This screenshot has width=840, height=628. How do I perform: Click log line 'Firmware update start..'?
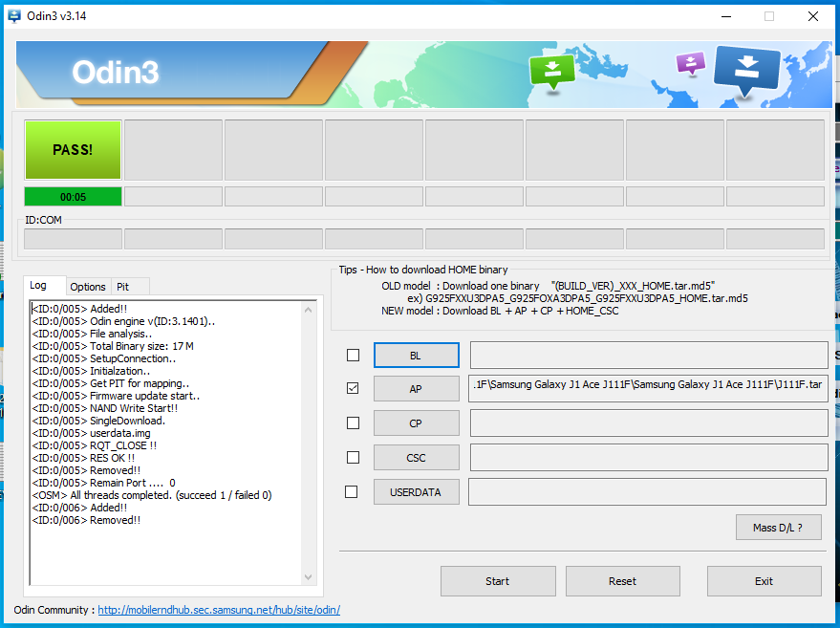click(117, 396)
